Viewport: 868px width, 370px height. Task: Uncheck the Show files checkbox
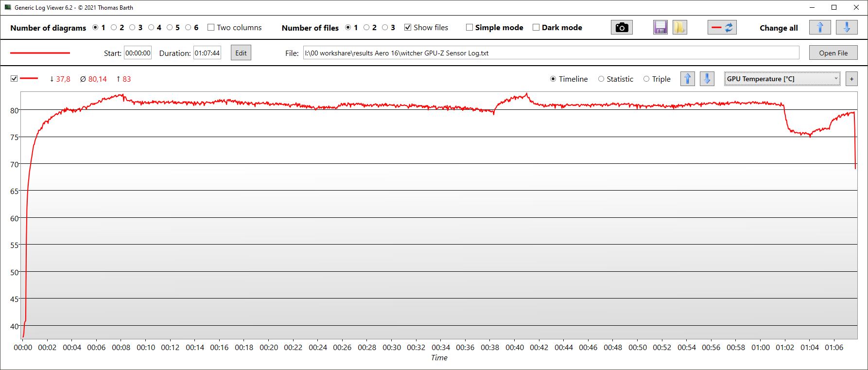pos(408,28)
